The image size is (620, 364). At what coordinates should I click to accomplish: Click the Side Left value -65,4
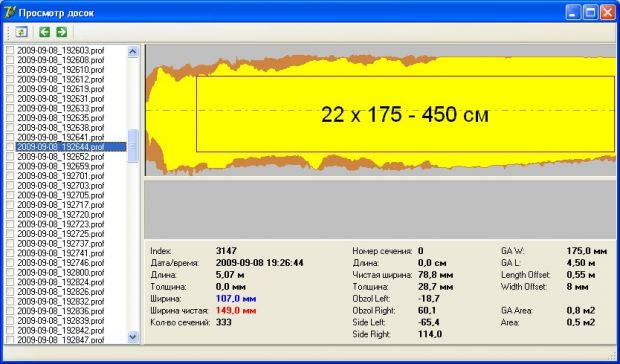click(x=429, y=322)
